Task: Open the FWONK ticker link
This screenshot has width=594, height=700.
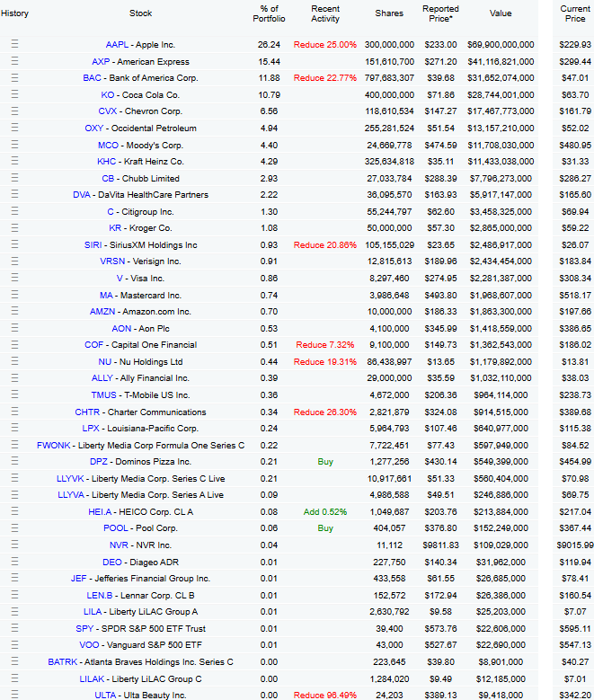Action: [54, 445]
